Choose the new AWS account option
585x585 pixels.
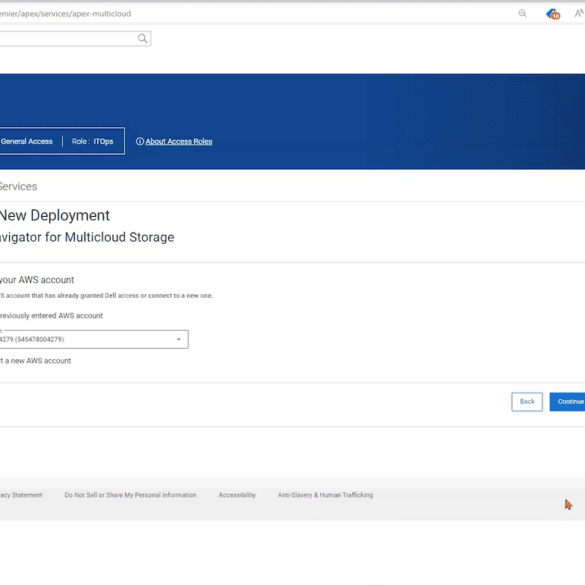pos(35,361)
